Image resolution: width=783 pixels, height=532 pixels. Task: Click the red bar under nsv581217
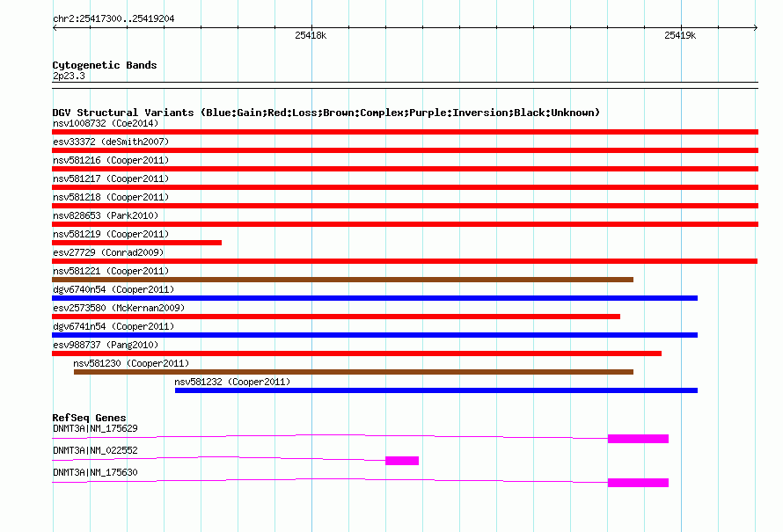click(405, 187)
